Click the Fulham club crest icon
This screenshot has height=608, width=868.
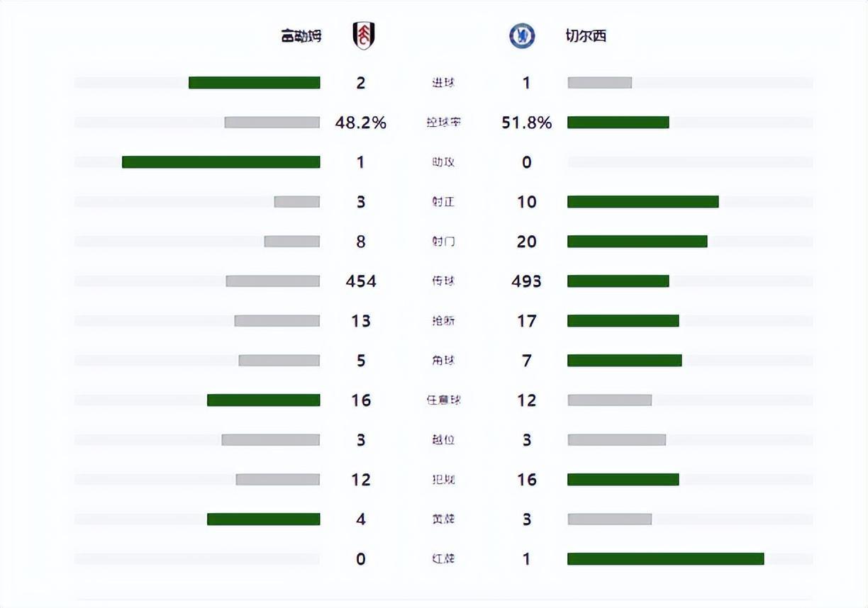(364, 35)
